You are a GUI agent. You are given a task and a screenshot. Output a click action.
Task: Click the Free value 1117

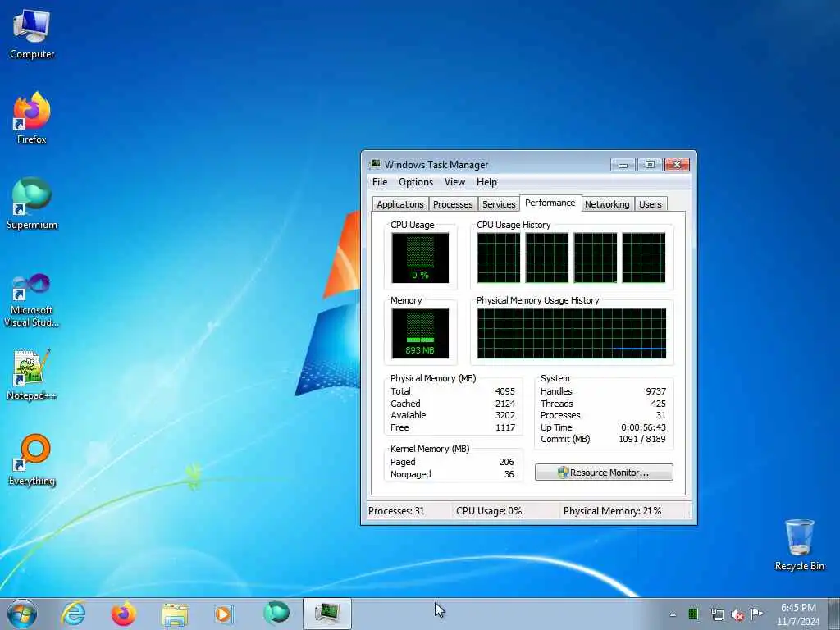pyautogui.click(x=504, y=427)
